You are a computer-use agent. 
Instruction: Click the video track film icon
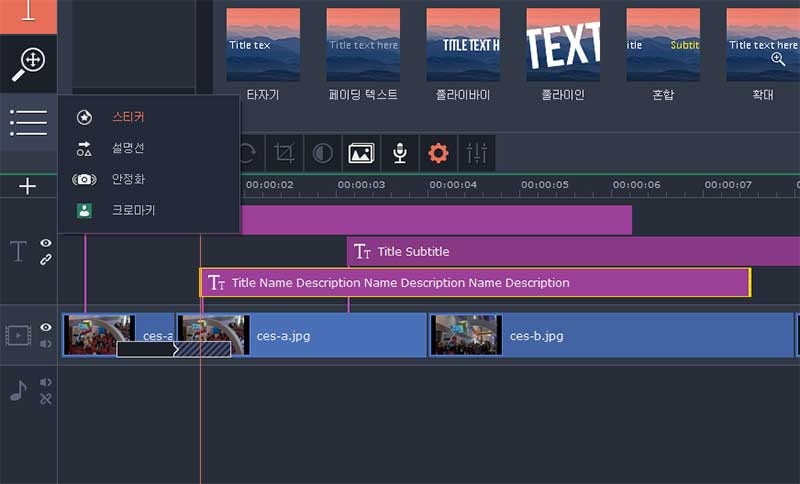18,336
